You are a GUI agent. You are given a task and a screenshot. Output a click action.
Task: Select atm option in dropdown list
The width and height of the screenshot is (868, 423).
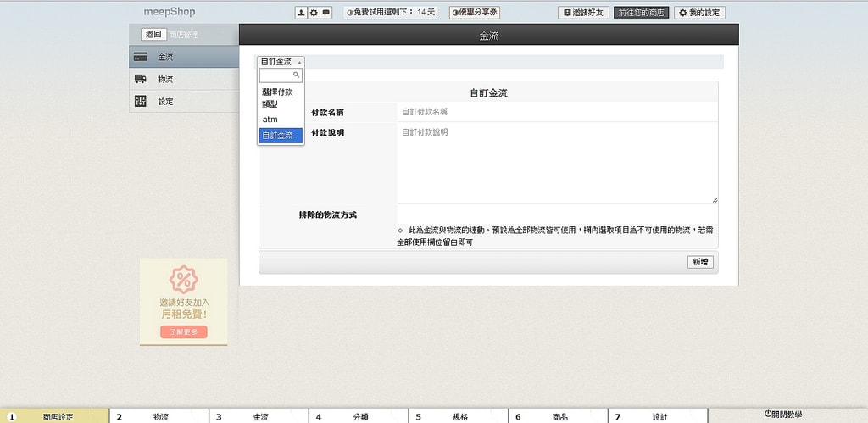pyautogui.click(x=270, y=120)
